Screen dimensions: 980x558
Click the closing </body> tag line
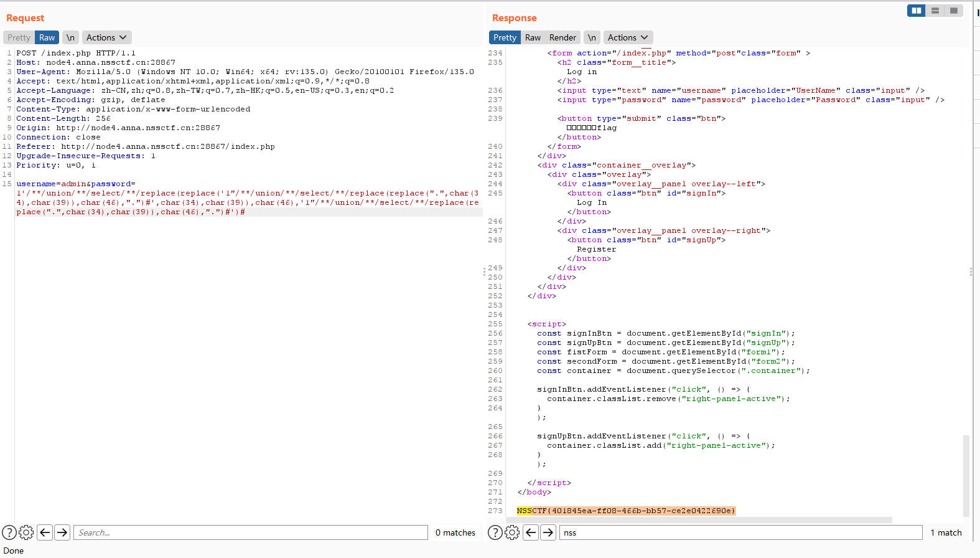[534, 492]
